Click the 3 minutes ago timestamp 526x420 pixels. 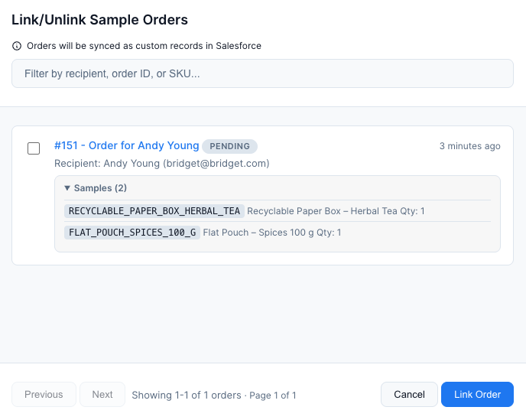[x=469, y=146]
